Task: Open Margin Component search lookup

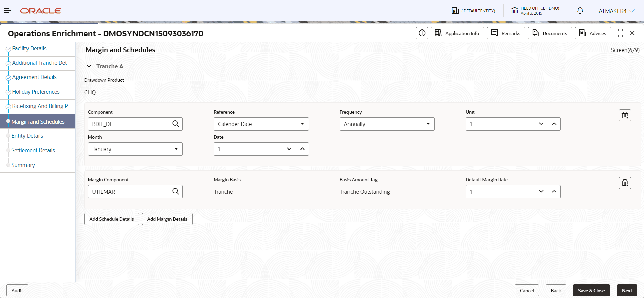Action: click(x=175, y=192)
